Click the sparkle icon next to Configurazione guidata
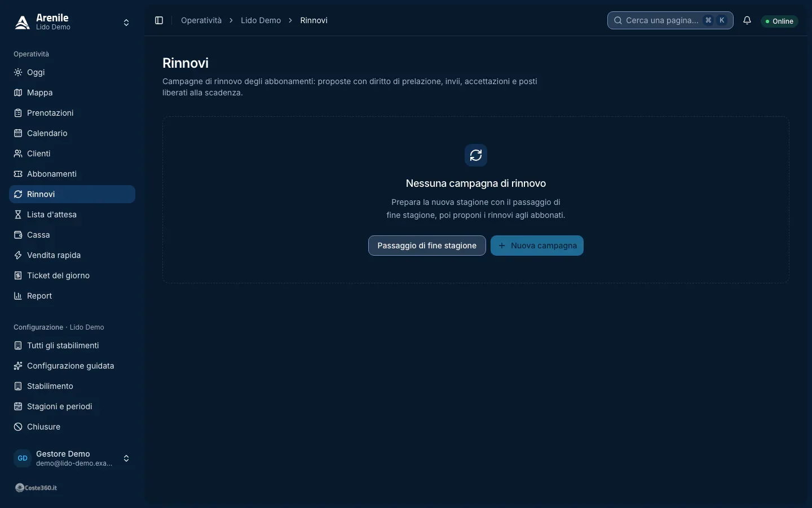Screen dimensions: 812x508 click(x=18, y=366)
